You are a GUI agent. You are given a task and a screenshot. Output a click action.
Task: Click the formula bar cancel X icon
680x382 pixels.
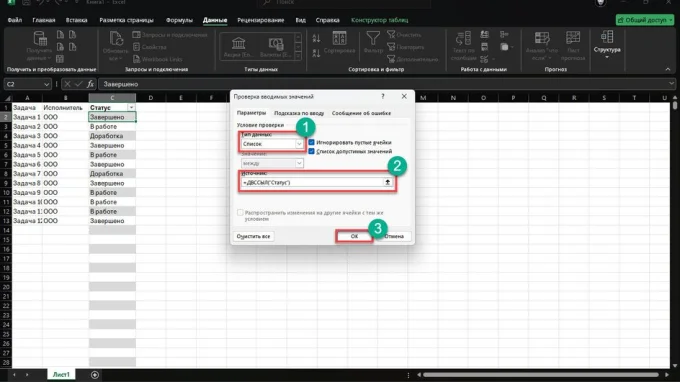tap(67, 84)
